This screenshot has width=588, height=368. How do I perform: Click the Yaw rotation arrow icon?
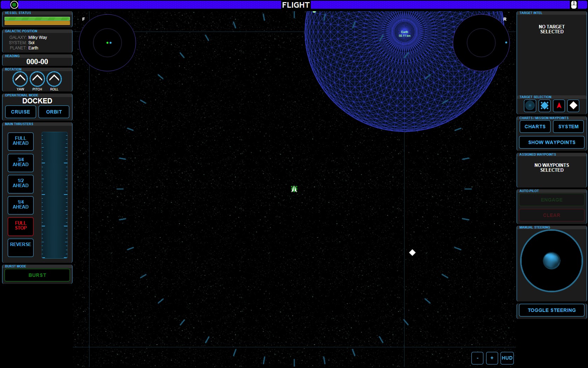[20, 79]
